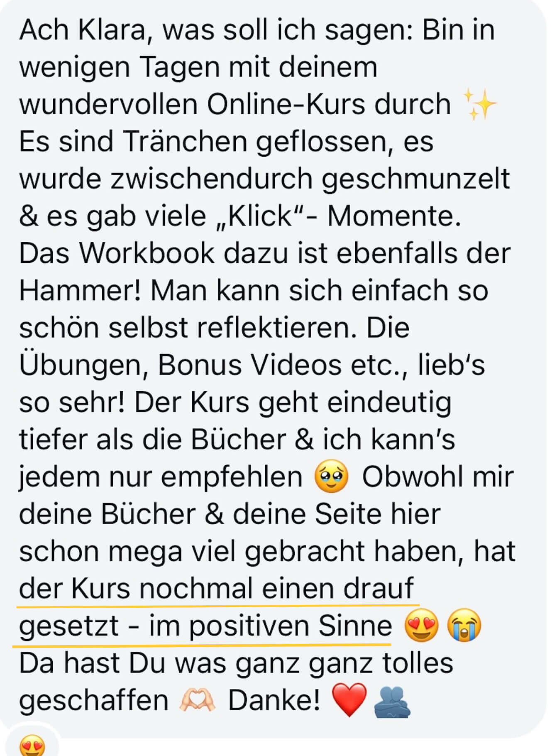Click the sparkles emoji after 'durch'

pyautogui.click(x=479, y=104)
